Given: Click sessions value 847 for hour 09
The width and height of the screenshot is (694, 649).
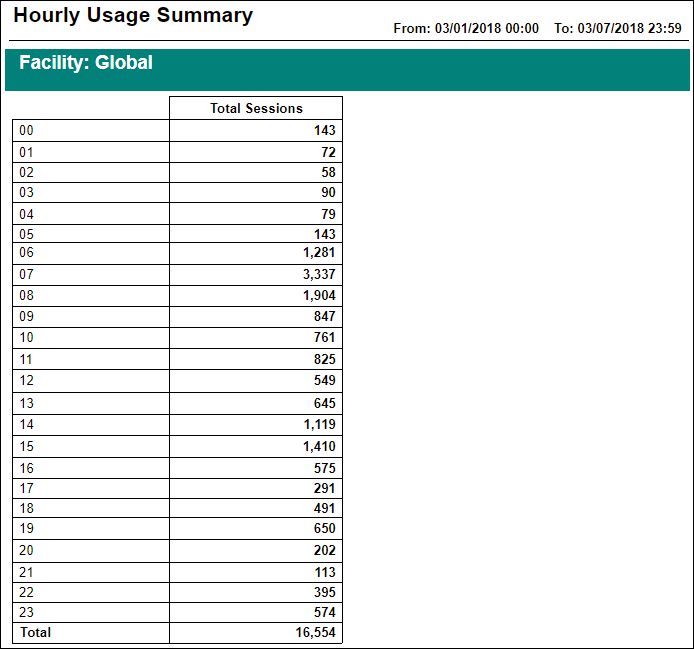Looking at the screenshot, I should (325, 317).
